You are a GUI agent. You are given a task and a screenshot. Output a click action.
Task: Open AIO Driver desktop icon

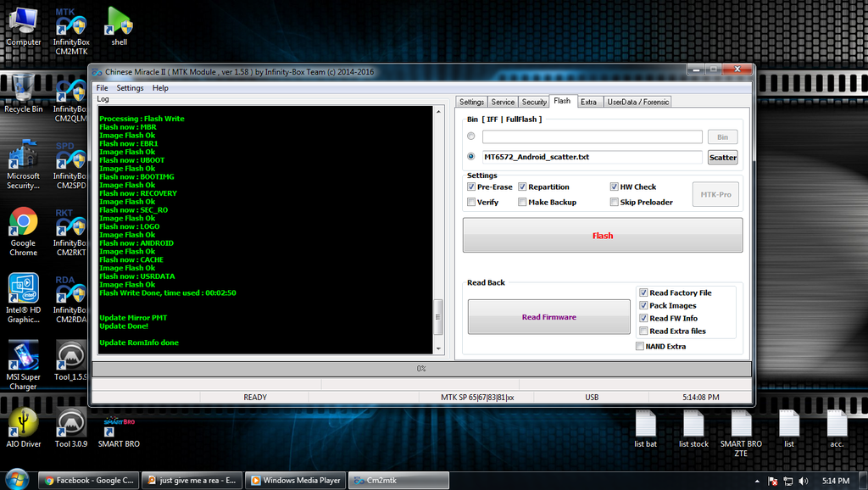(23, 428)
